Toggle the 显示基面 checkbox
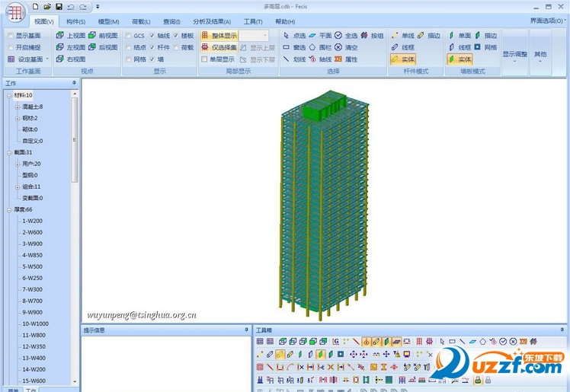This screenshot has width=570, height=392. tap(11, 36)
